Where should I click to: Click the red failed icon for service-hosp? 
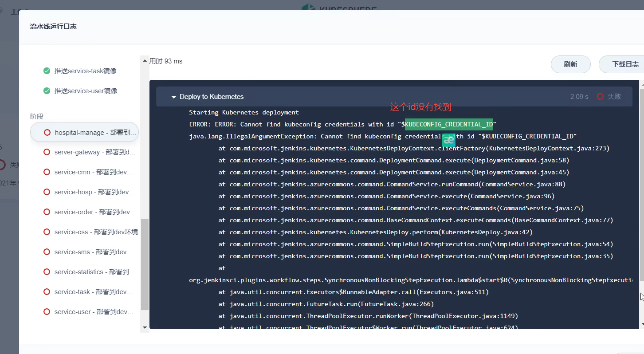pos(47,192)
